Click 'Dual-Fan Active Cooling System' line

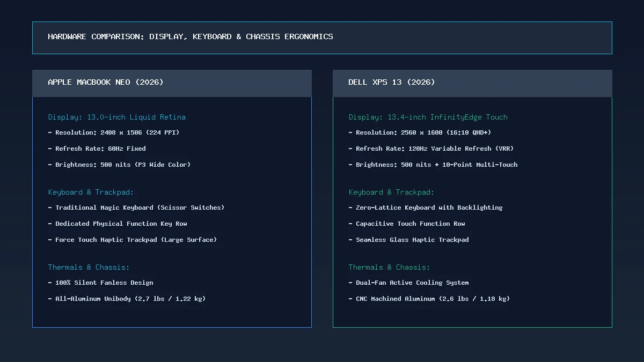coord(408,283)
